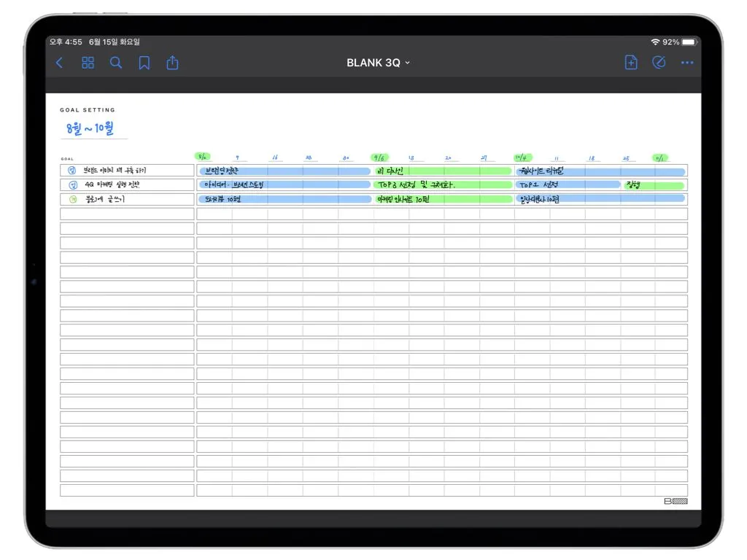Tap the date 6월 15일 화요일
This screenshot has height=560, width=747.
(115, 42)
